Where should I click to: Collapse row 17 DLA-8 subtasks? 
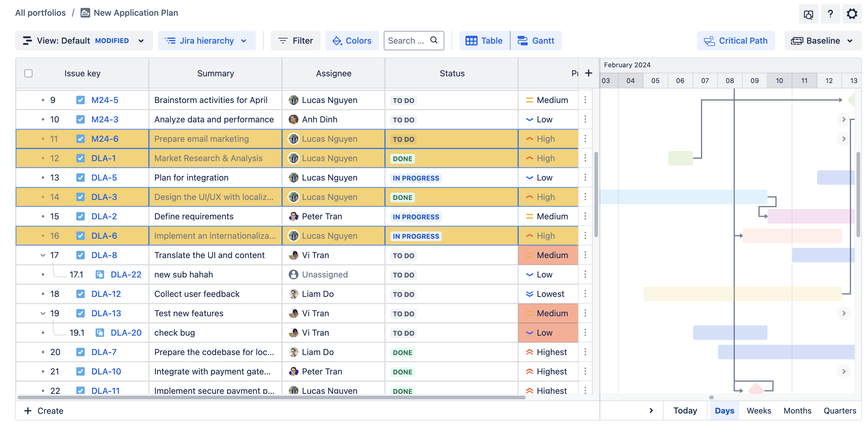43,255
